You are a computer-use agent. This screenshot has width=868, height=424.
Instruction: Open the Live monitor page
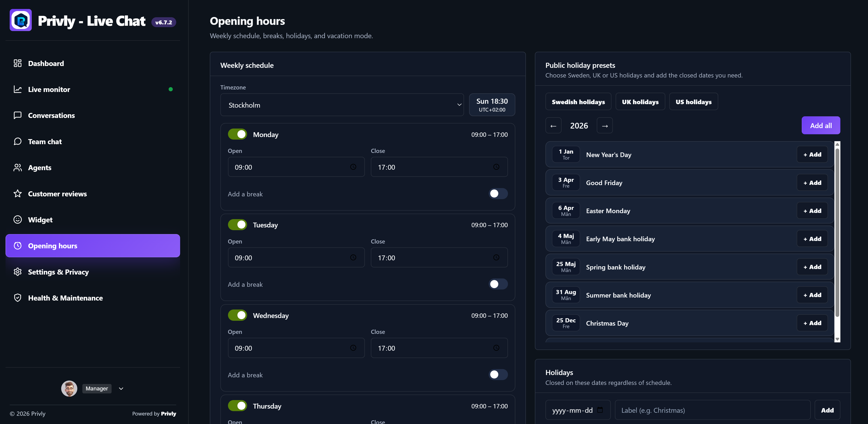point(93,89)
